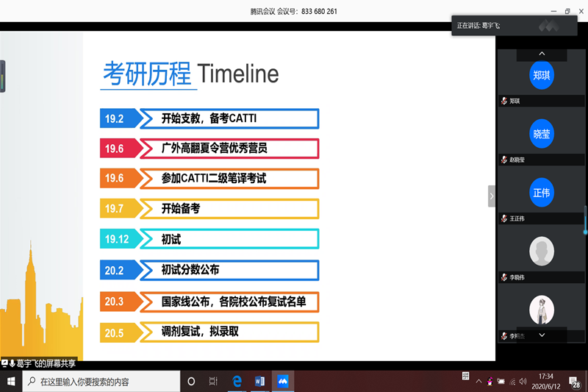The image size is (588, 392).
Task: Show hidden system tray icons
Action: point(478,382)
